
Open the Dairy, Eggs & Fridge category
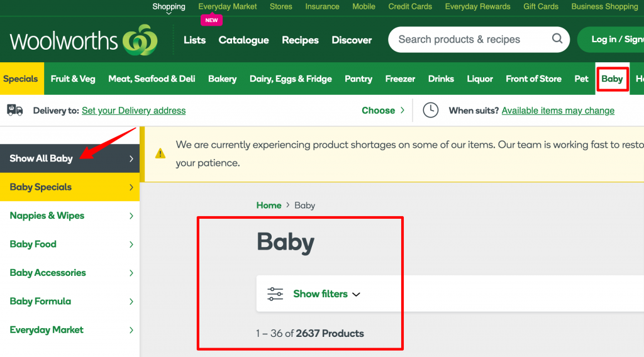[x=291, y=79]
